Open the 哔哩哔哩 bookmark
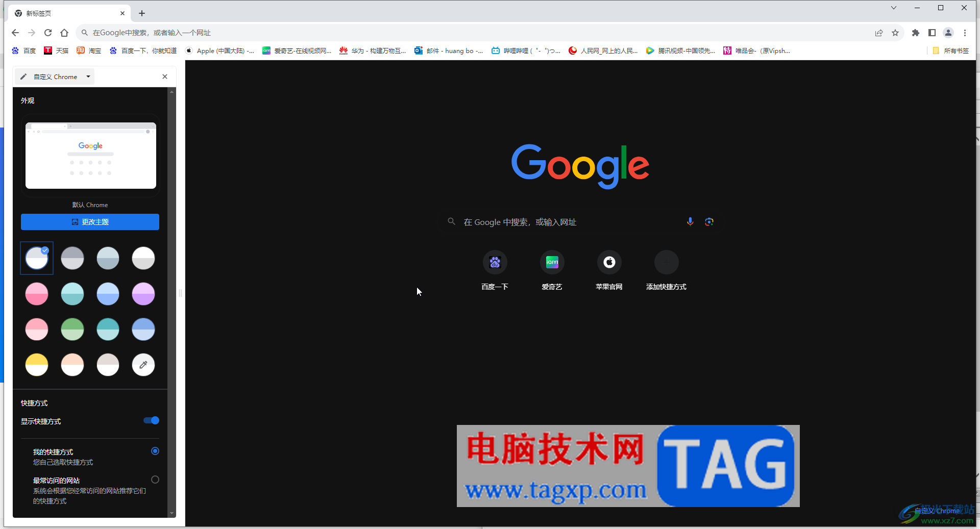Viewport: 980px width, 529px height. [x=526, y=51]
